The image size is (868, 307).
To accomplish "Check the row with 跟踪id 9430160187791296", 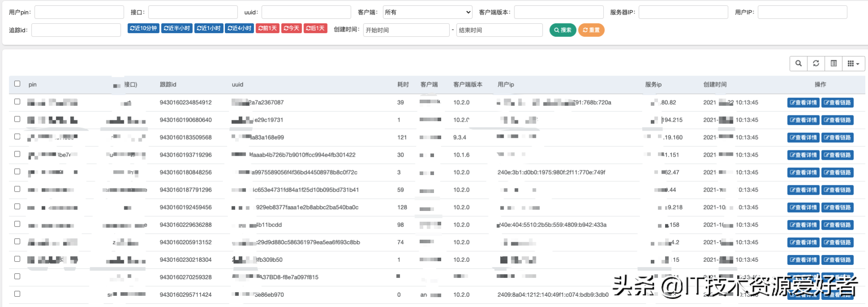I will pos(17,189).
